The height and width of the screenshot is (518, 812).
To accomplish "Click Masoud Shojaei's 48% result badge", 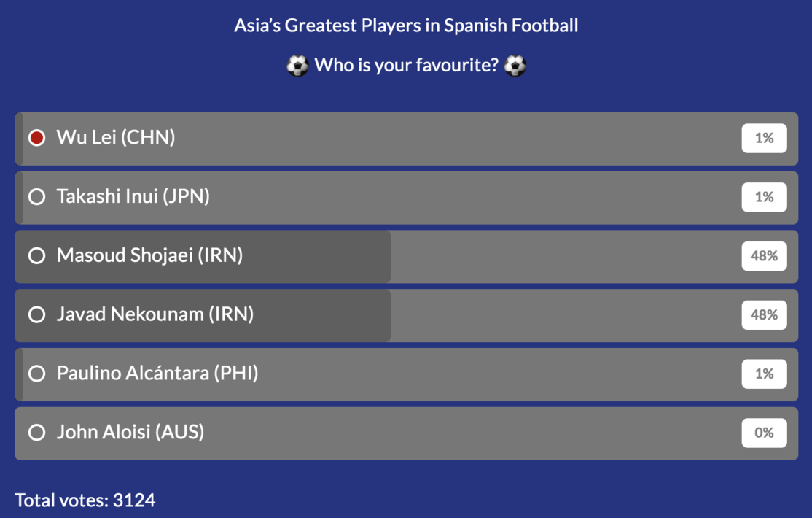I will 764,255.
